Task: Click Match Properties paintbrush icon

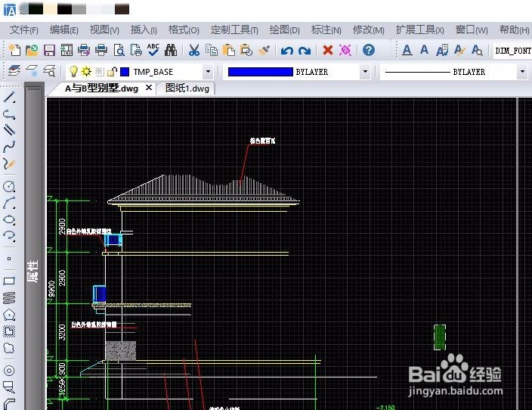Action: click(264, 50)
